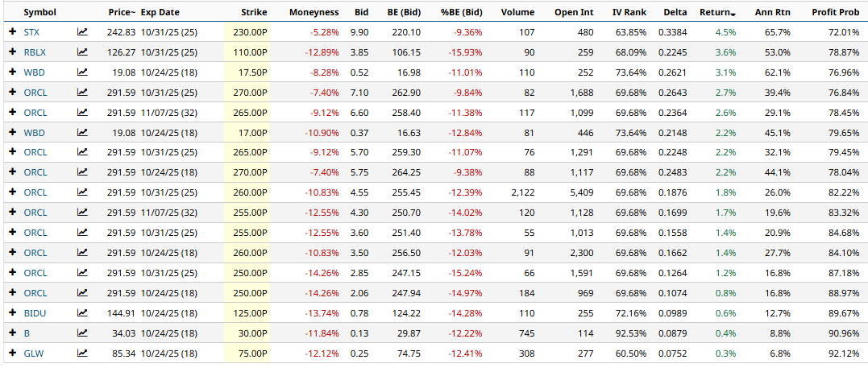
Task: Open chart icon for ORCL 11/07/25 265.00P
Action: [82, 113]
